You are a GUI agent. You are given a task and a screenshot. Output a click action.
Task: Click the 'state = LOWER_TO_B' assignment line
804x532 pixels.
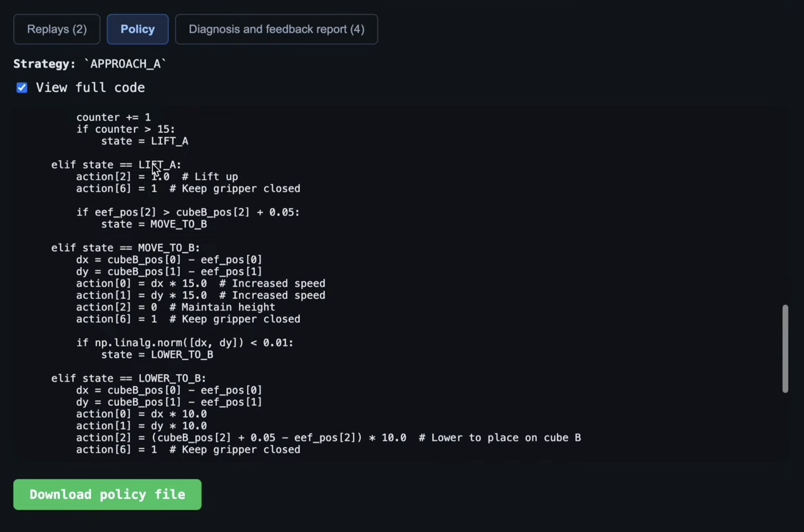(x=157, y=355)
